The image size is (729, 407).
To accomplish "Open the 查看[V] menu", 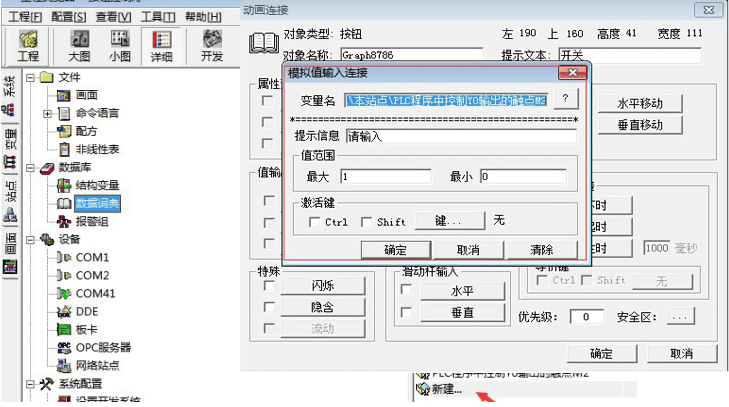I will coord(113,17).
